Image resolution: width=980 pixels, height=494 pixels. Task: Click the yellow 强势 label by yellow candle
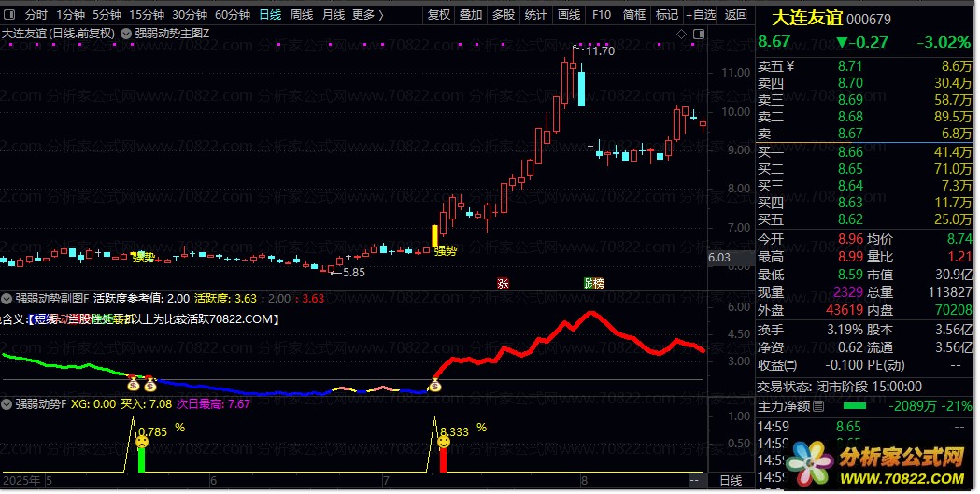[446, 251]
